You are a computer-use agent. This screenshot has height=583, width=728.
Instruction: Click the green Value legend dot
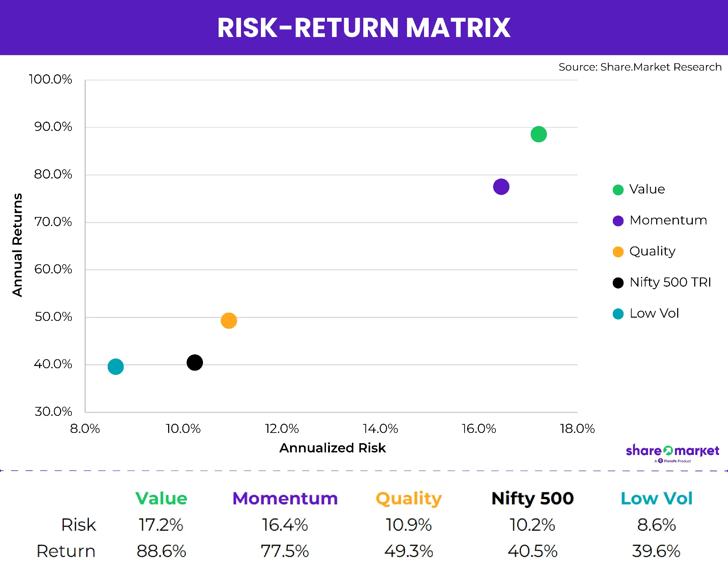point(618,190)
